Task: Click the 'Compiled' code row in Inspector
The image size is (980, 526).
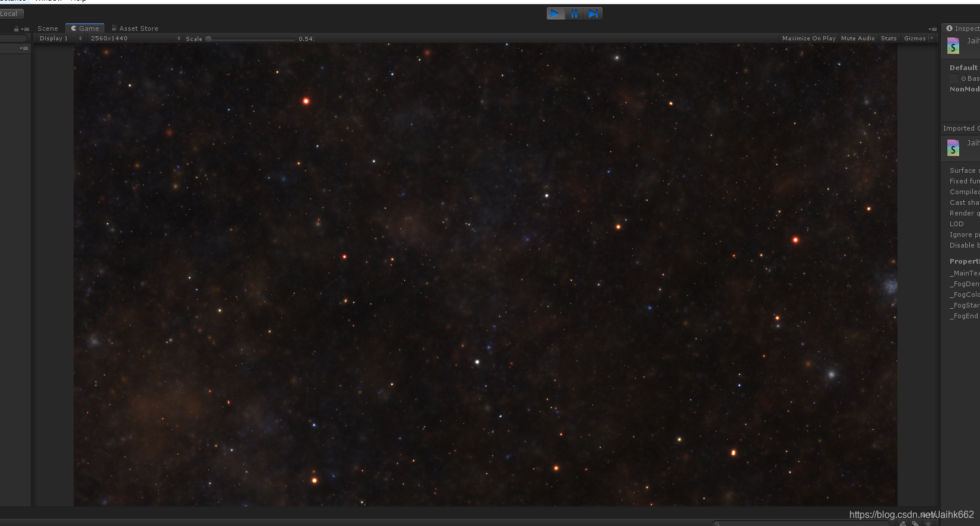Action: 965,192
